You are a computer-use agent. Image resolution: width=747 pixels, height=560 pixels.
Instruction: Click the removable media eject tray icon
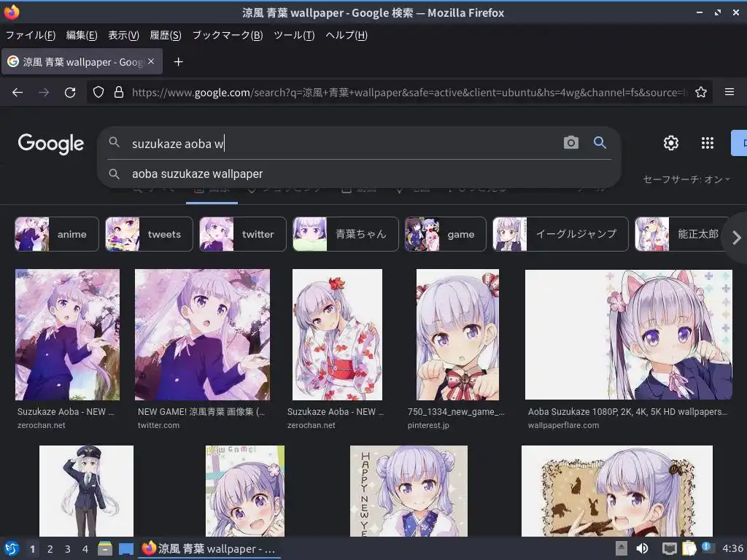click(621, 548)
